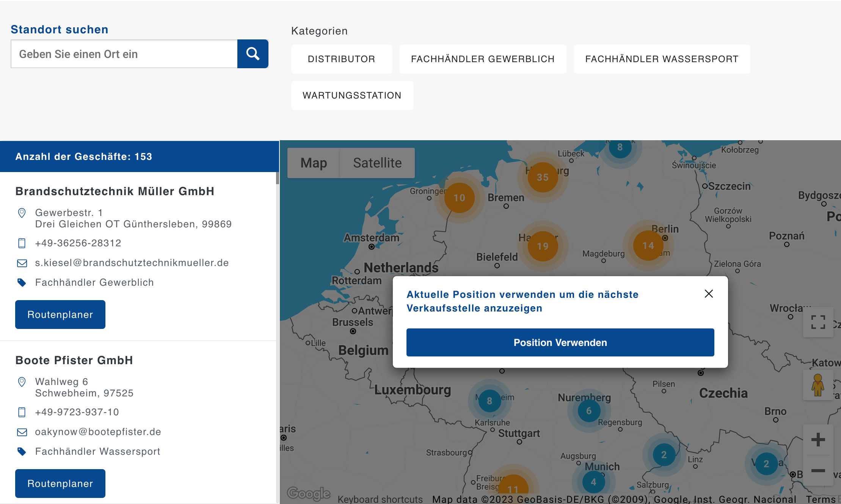
Task: Click blue cluster marker 6 near Nuremberg
Action: tap(588, 411)
